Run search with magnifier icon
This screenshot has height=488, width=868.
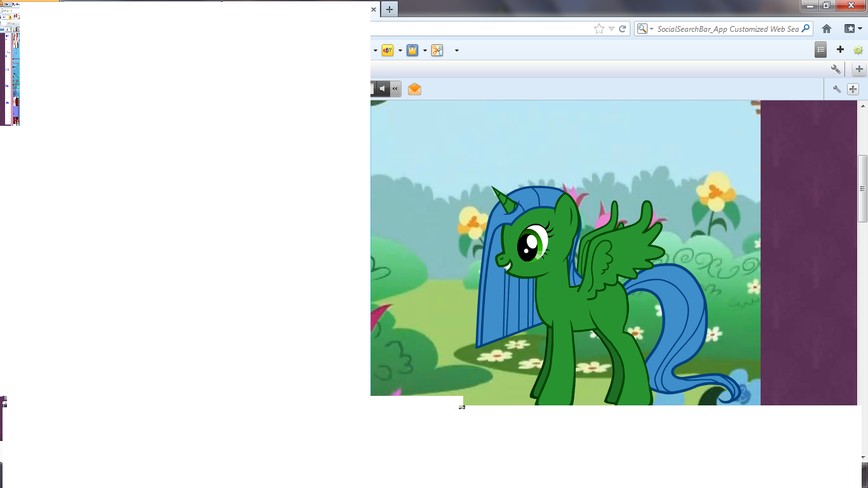(x=806, y=29)
